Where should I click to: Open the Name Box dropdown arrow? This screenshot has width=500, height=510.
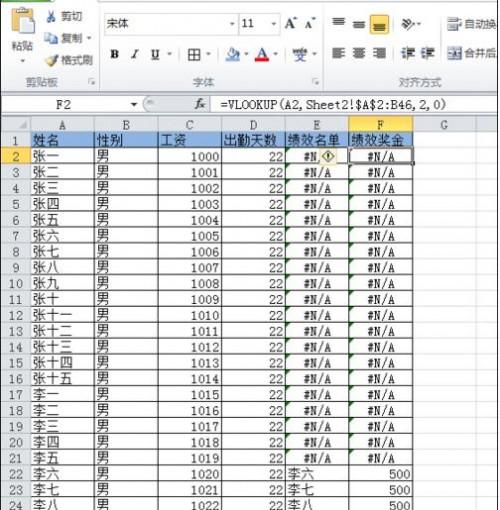134,105
